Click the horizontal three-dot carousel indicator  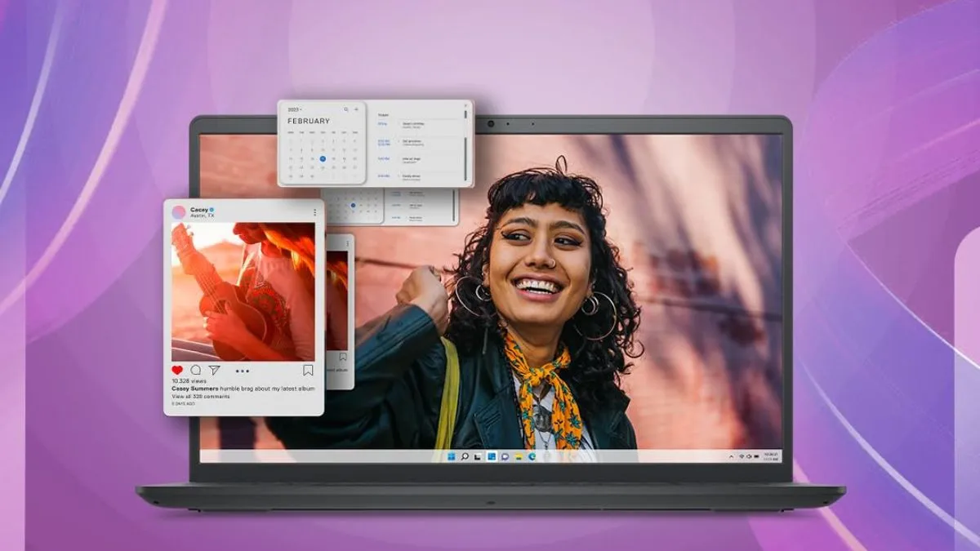pyautogui.click(x=243, y=371)
